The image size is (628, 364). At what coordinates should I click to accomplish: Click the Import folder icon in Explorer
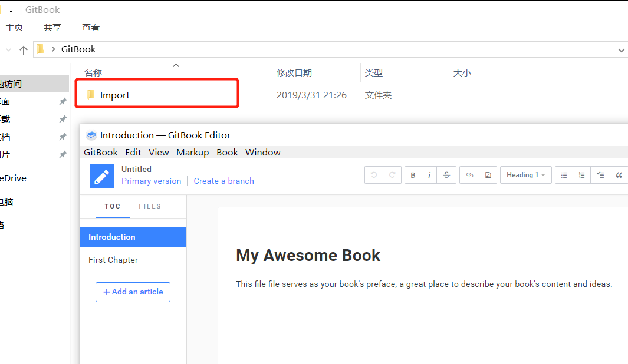91,94
